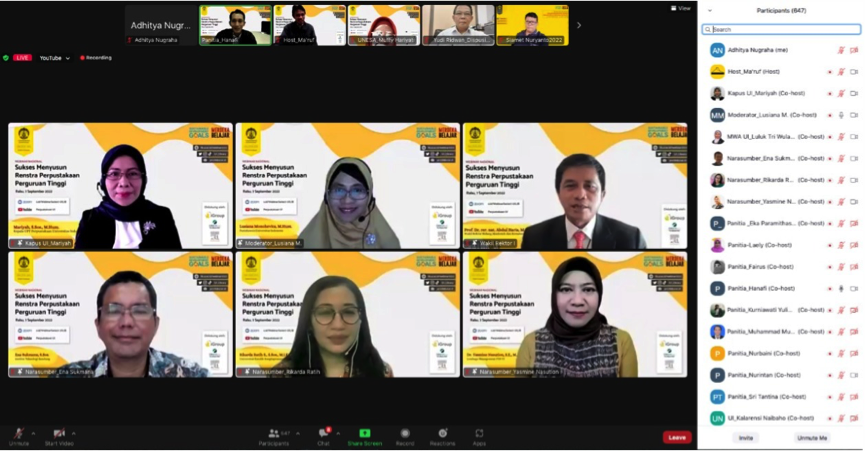The image size is (865, 451).
Task: Click the Record icon in toolbar
Action: [x=405, y=433]
